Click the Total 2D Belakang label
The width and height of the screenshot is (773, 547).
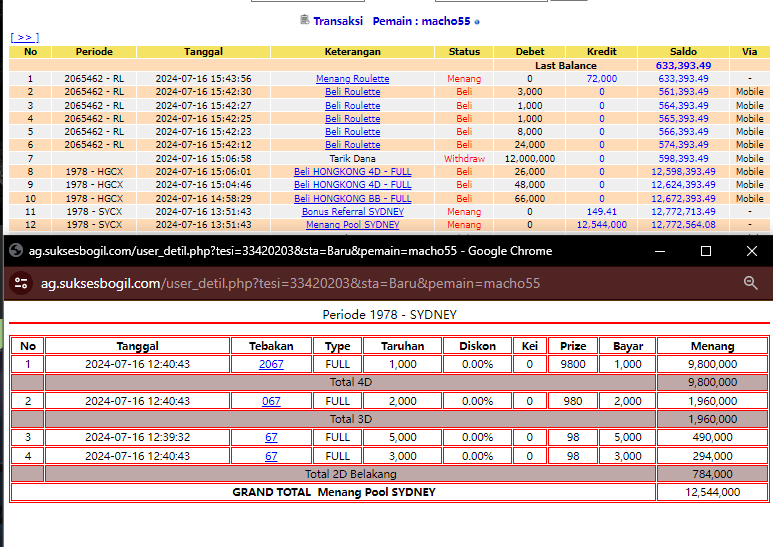(x=351, y=474)
